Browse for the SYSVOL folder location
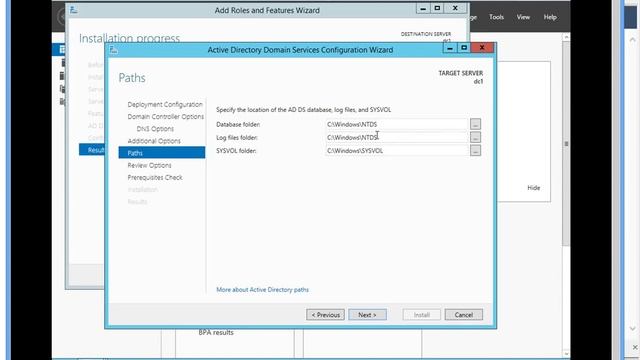Image resolution: width=640 pixels, height=360 pixels. [x=475, y=151]
